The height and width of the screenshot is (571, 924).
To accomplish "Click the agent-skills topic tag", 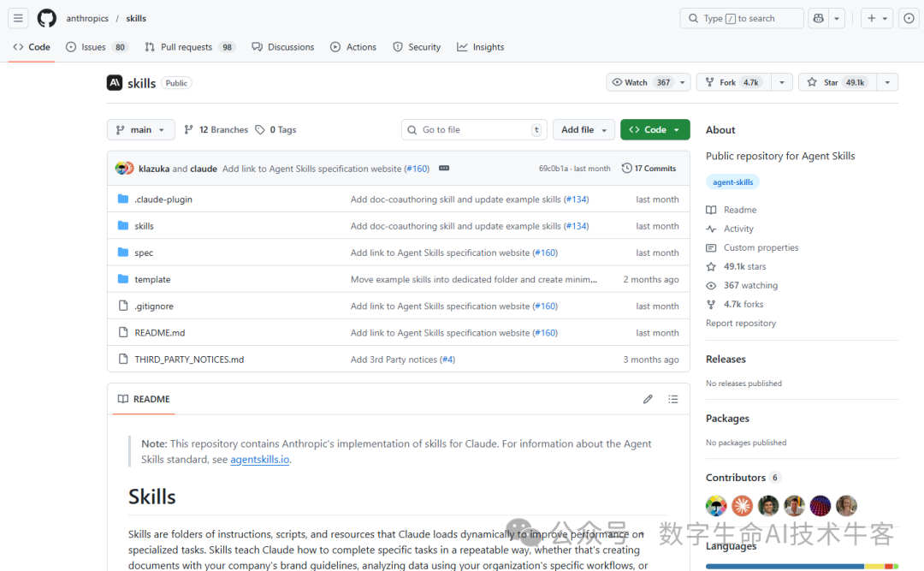I will (x=732, y=182).
